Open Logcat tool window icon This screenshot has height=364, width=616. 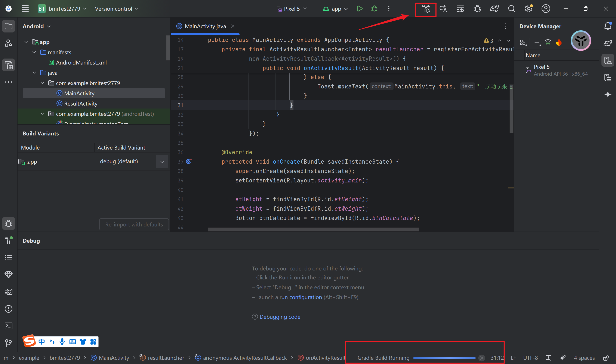[x=9, y=292]
